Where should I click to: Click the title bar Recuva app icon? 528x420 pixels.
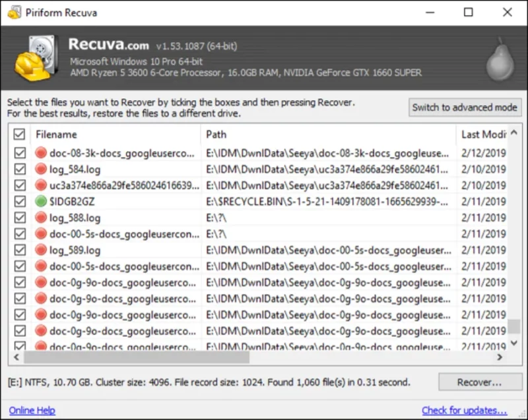coord(14,13)
